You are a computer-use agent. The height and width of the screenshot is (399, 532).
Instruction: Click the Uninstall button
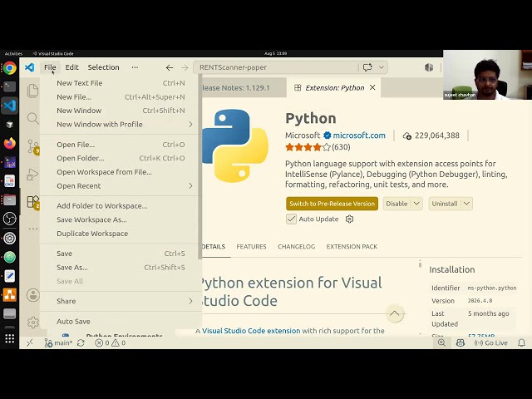pos(445,204)
